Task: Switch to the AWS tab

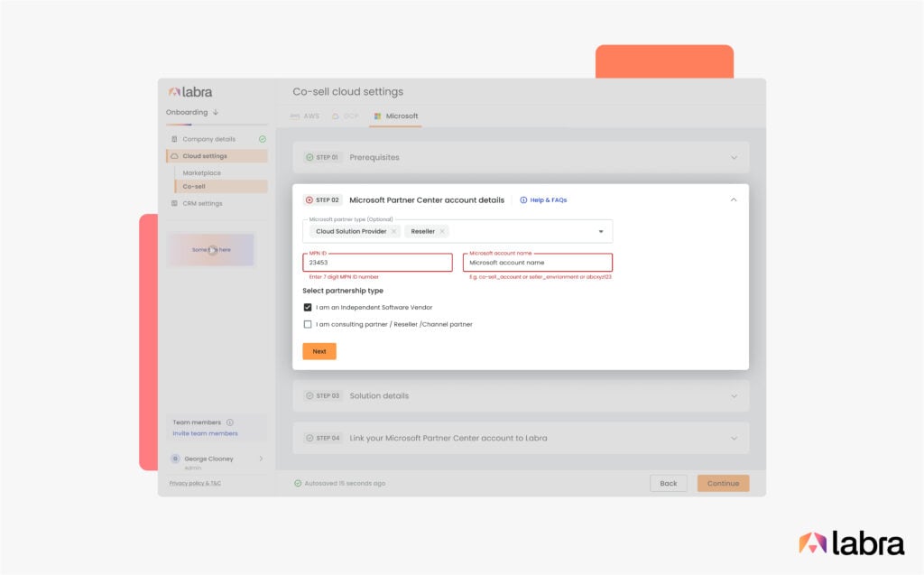Action: (305, 116)
